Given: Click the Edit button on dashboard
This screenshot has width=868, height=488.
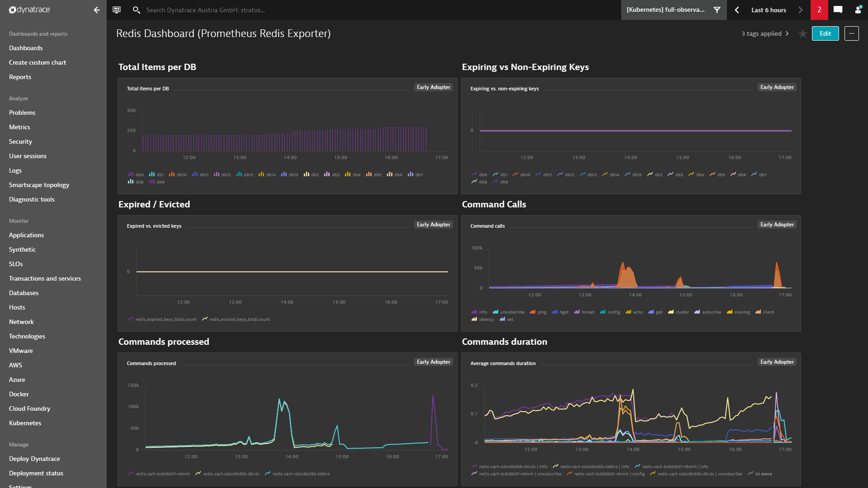Looking at the screenshot, I should pos(826,33).
